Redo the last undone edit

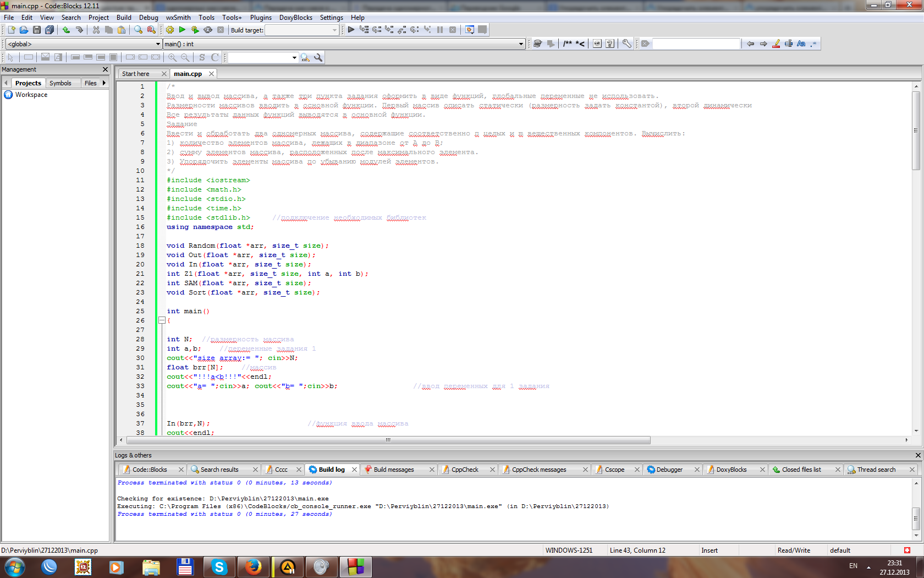[x=79, y=30]
